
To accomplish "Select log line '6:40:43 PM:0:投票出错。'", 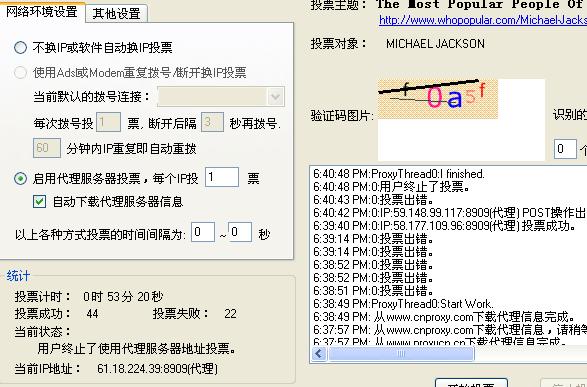I will point(374,200).
